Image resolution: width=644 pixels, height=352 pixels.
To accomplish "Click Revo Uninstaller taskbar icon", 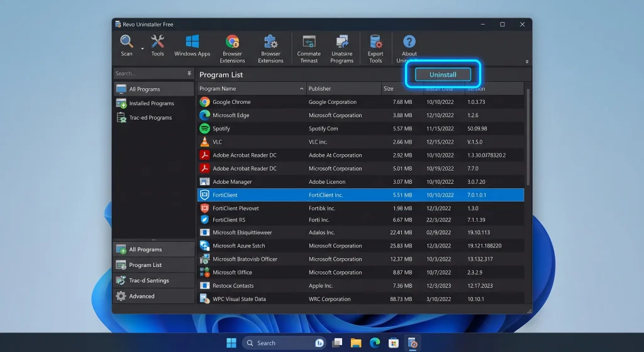I will 413,343.
